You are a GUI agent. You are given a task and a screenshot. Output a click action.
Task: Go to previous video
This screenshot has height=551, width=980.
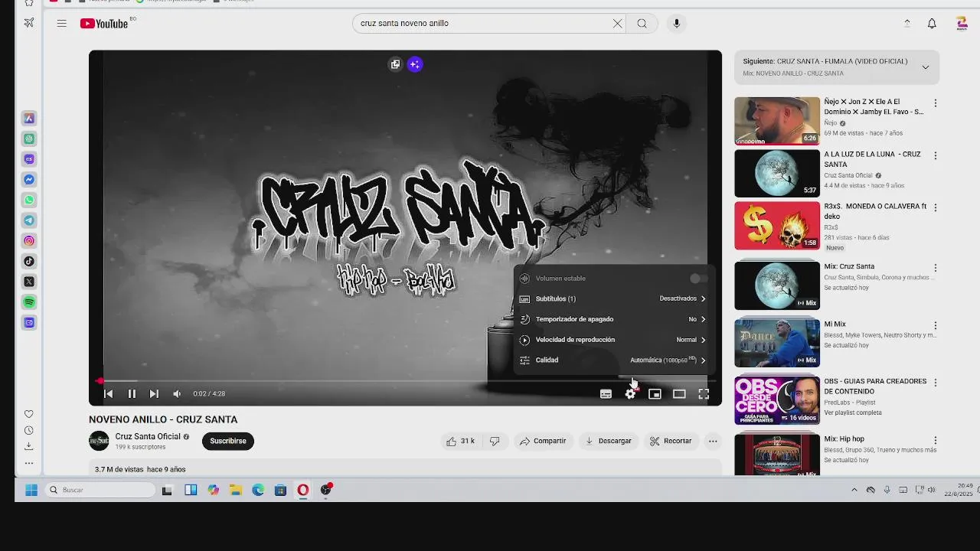coord(108,393)
